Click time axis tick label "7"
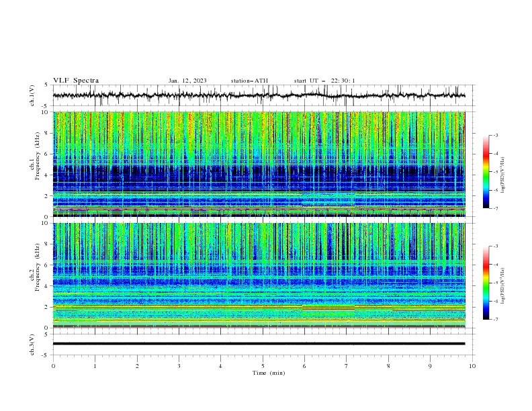Viewport: 532px width, 411px height. pos(347,366)
